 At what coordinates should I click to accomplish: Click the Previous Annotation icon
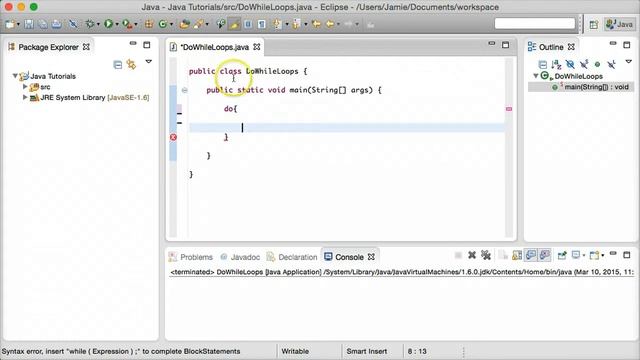[x=297, y=24]
